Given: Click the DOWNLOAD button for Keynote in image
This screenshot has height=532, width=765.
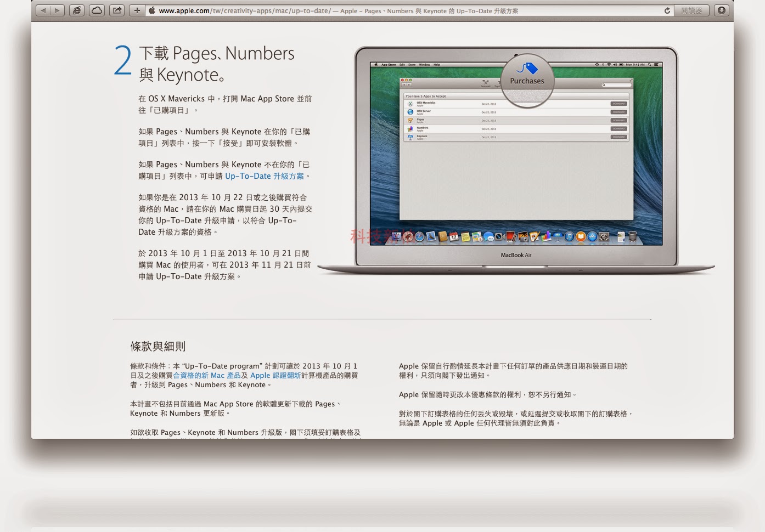Looking at the screenshot, I should (618, 137).
